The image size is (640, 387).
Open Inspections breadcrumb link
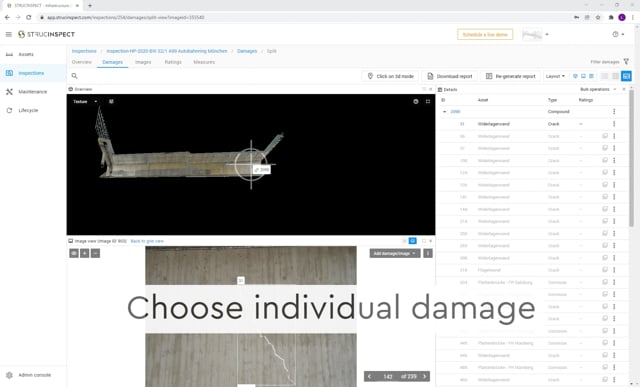[x=84, y=51]
